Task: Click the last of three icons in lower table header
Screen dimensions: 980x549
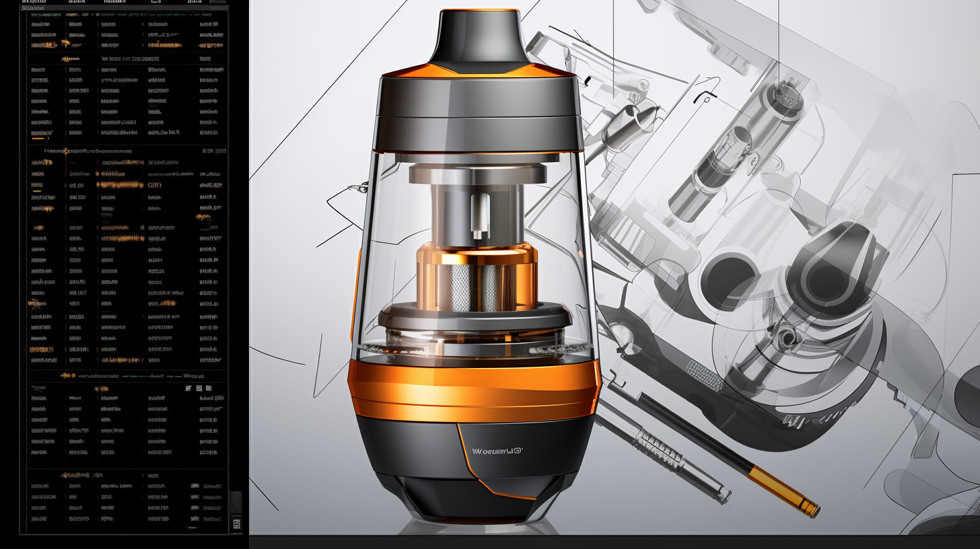Action: 209,388
